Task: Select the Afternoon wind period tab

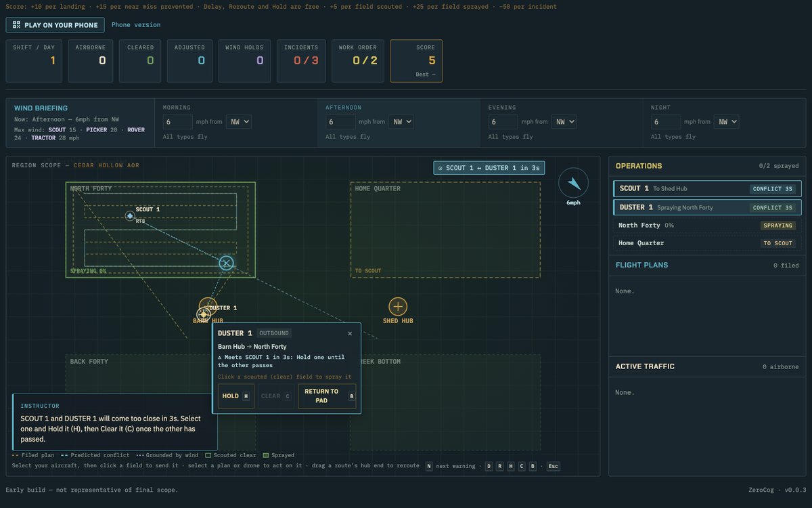Action: (399, 123)
